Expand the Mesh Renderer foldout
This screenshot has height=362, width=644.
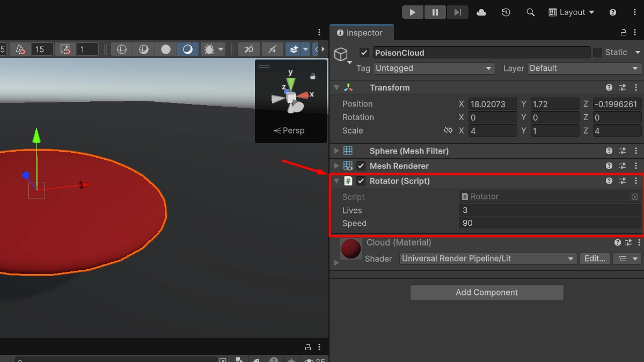coord(336,166)
